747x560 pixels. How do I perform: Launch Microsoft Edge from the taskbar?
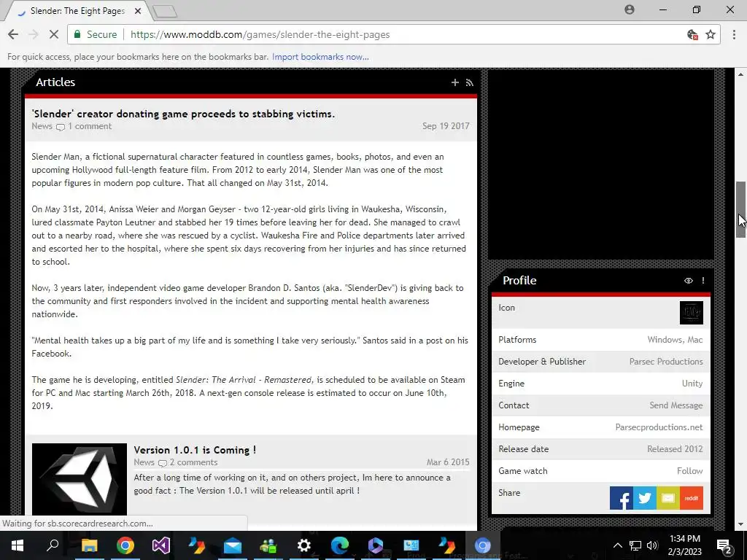(x=340, y=545)
